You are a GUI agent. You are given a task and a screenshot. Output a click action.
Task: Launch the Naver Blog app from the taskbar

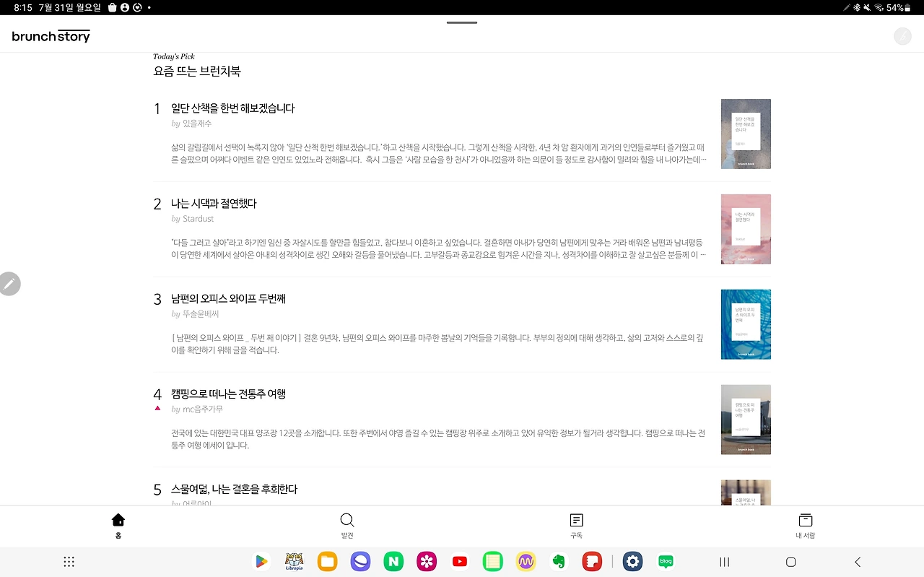tap(666, 562)
